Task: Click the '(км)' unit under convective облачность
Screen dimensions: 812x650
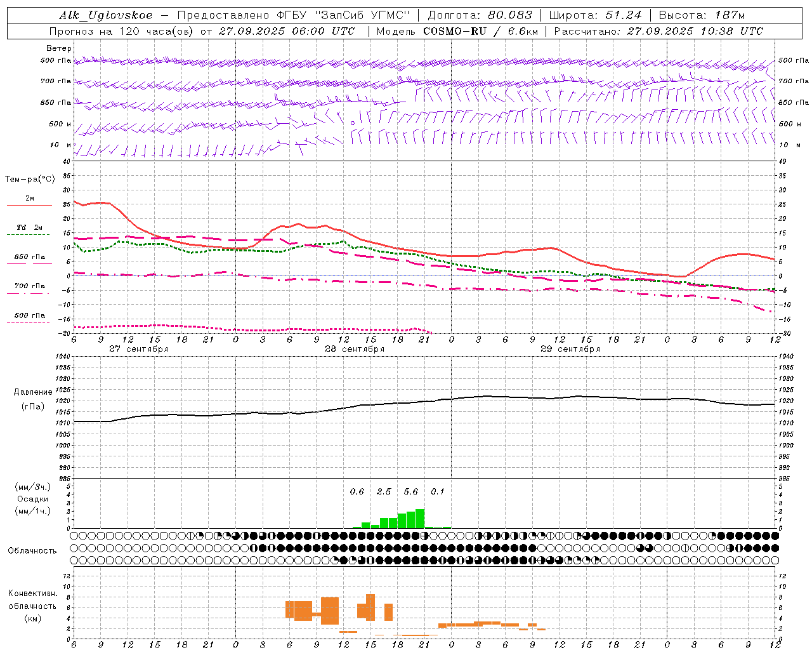Action: coord(32,619)
